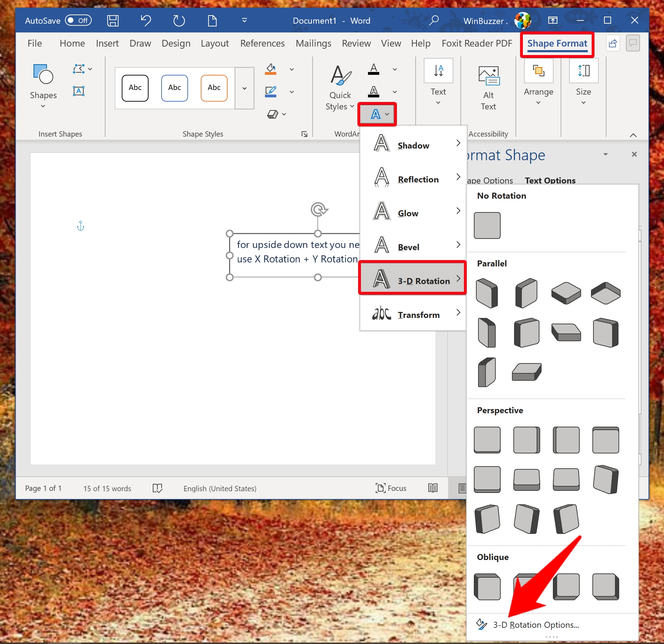Open the search magnifier in title bar

(x=434, y=20)
